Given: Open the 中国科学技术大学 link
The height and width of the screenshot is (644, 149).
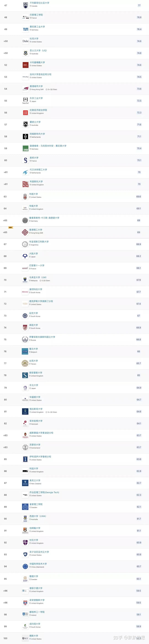Looking at the screenshot, I should click(38, 564).
